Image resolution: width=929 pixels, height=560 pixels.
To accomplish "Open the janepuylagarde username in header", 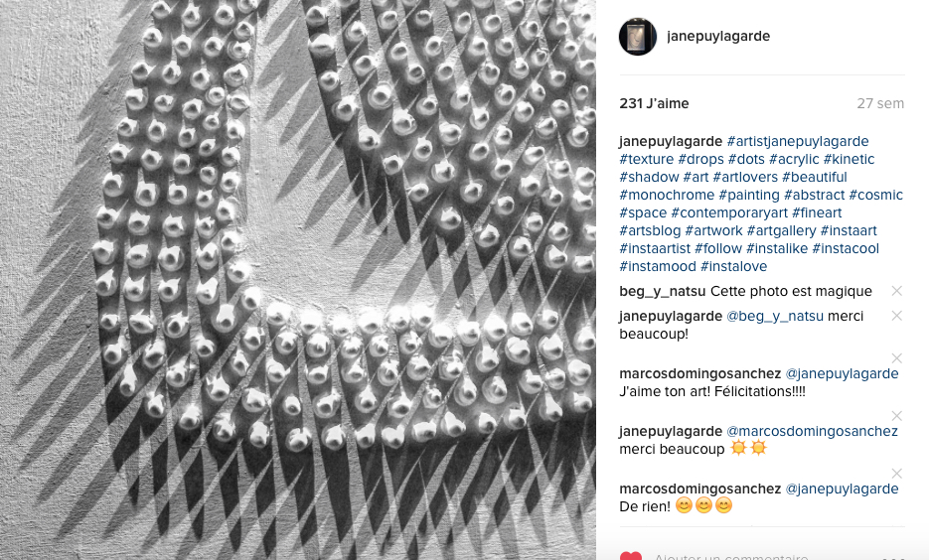I will pyautogui.click(x=718, y=36).
